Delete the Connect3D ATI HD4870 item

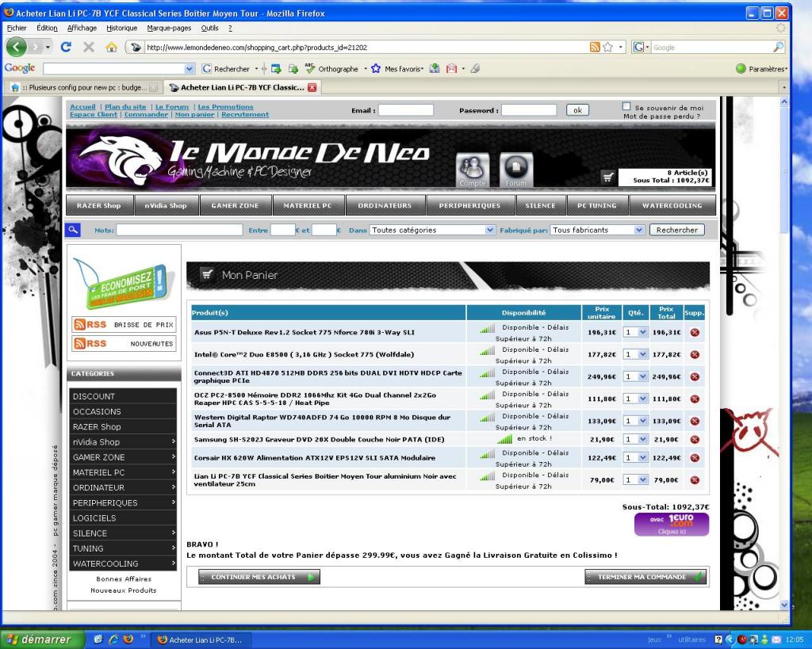click(695, 376)
